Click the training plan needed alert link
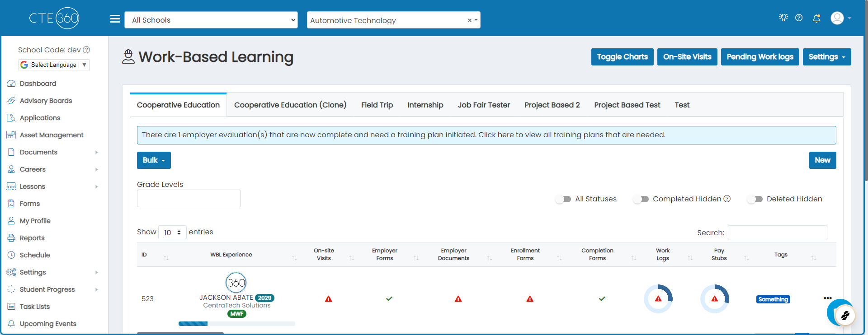This screenshot has height=335, width=868. (x=486, y=135)
